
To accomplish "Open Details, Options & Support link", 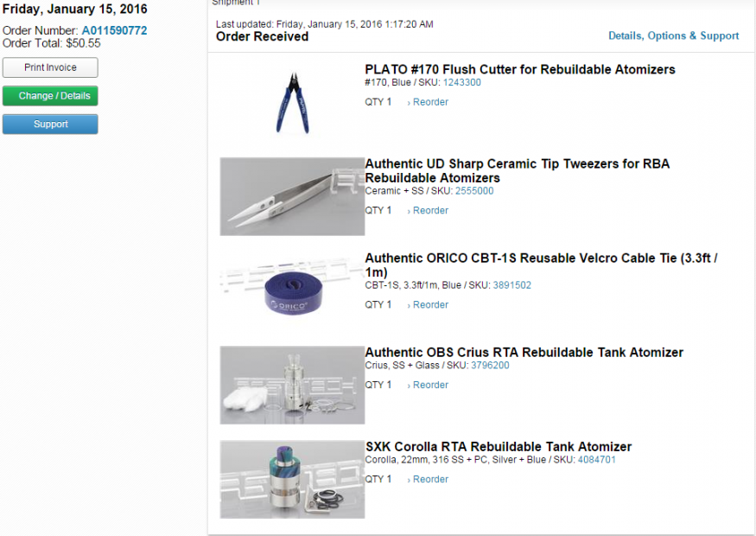I will coord(673,35).
